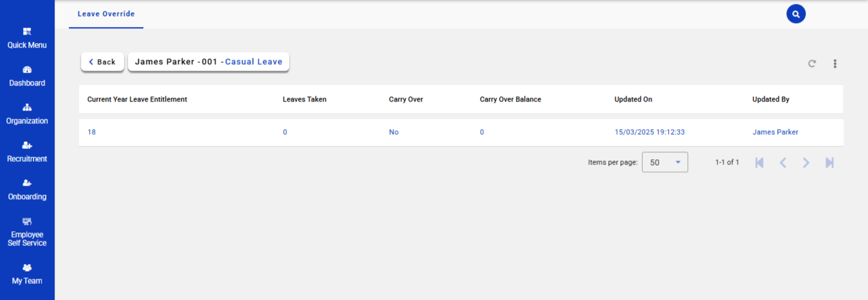The image size is (868, 300).
Task: Go to next page of results
Action: [x=806, y=163]
